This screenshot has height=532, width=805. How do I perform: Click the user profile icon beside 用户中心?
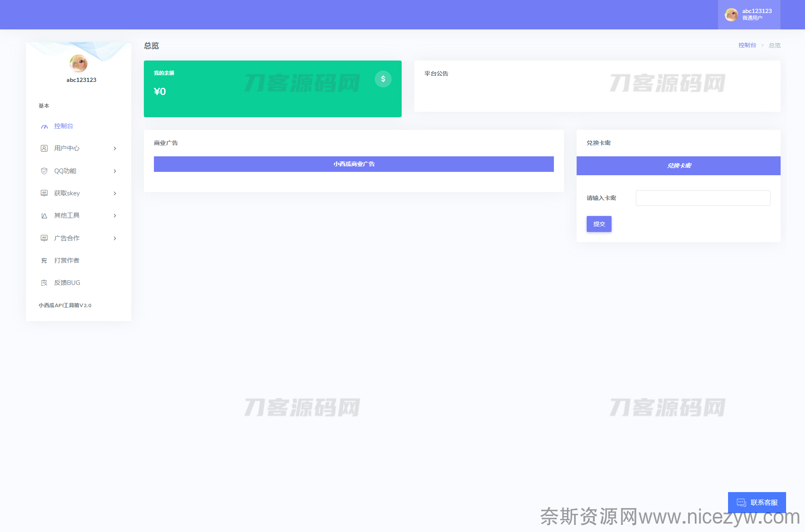coord(44,148)
